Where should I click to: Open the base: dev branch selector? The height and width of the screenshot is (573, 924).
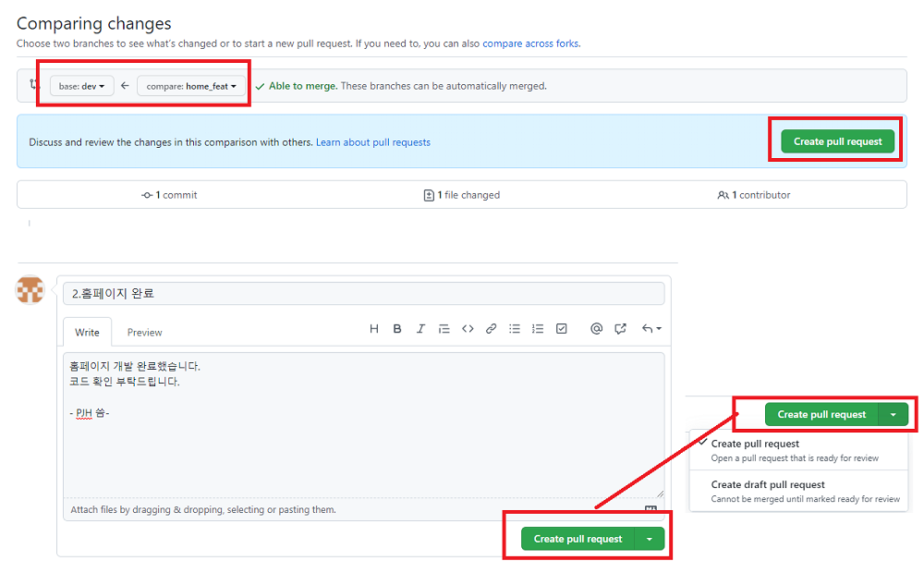[x=82, y=86]
